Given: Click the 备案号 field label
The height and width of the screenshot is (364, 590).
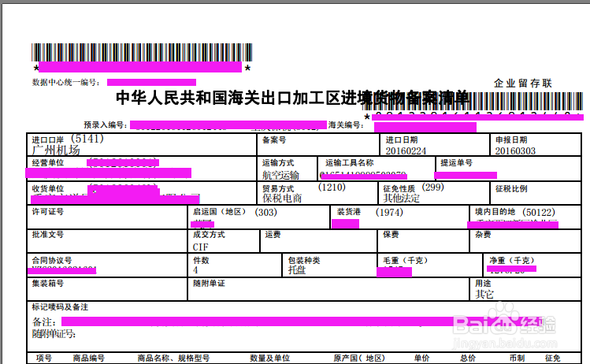Looking at the screenshot, I should (x=274, y=140).
